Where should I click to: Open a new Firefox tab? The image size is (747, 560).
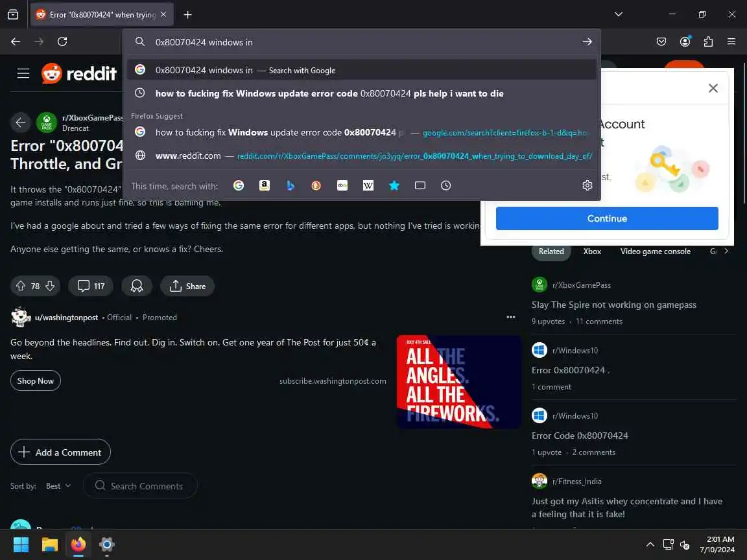pos(187,15)
